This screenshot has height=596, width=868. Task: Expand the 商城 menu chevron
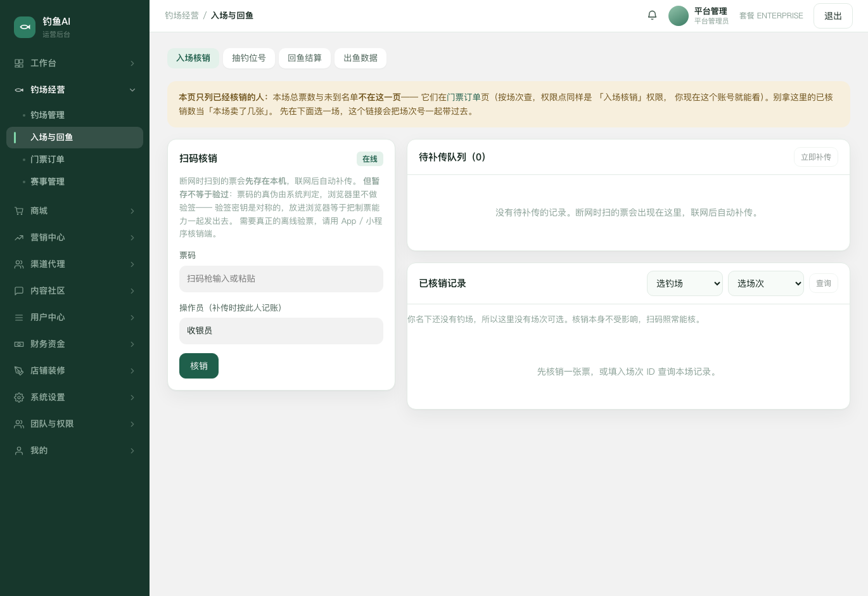132,211
